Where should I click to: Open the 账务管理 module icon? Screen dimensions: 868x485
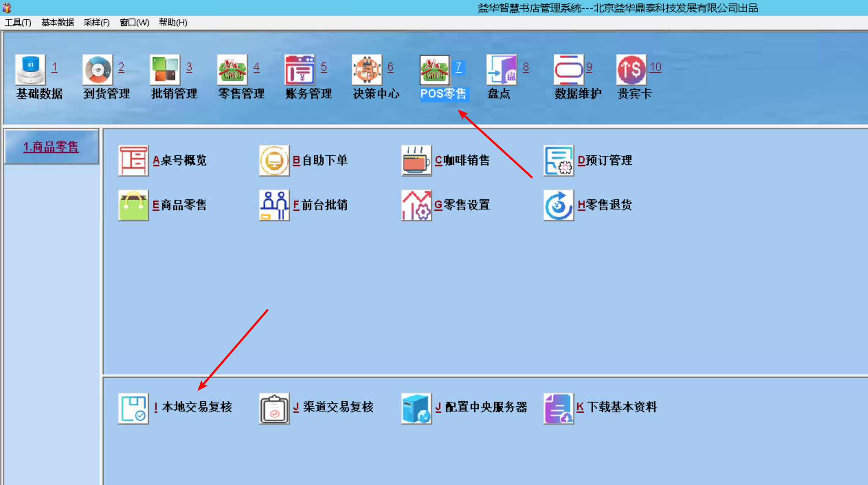click(300, 70)
